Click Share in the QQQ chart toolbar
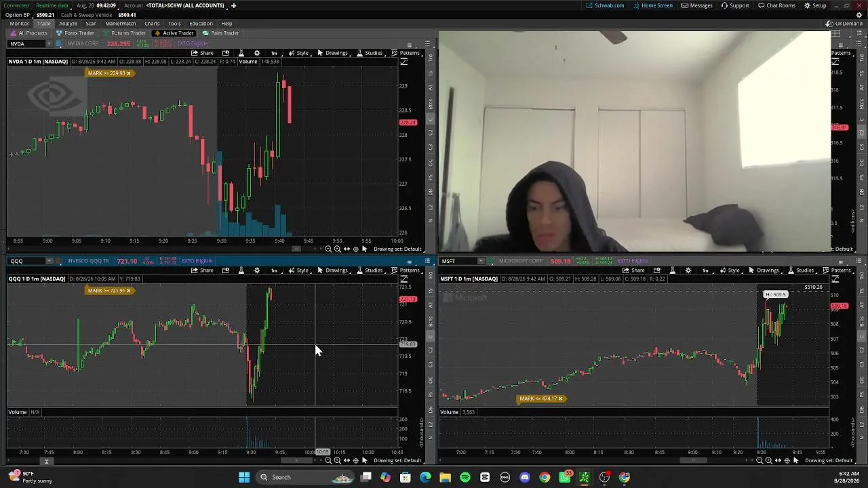 pyautogui.click(x=202, y=270)
